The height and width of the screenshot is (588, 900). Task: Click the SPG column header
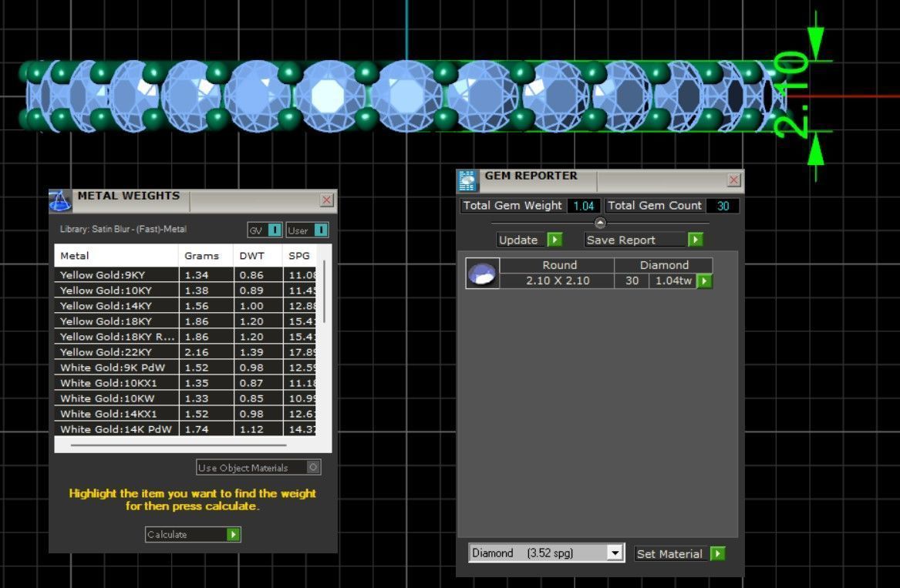coord(299,256)
